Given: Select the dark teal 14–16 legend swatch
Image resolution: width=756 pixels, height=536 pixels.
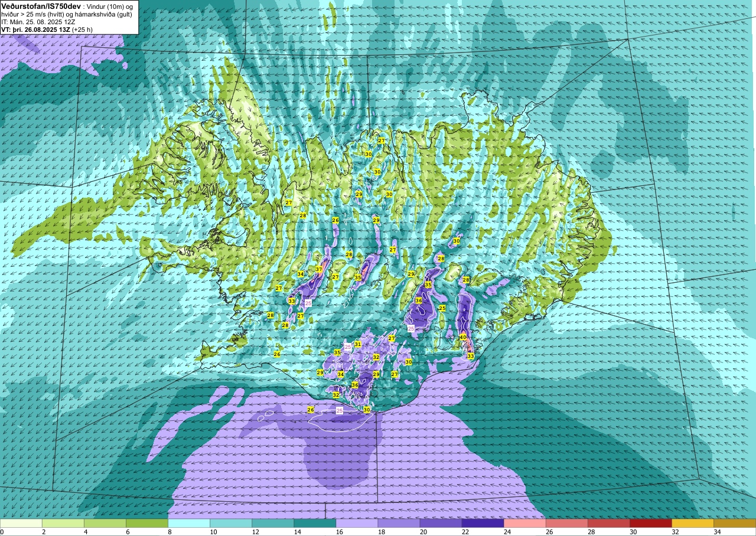Looking at the screenshot, I should 315,523.
